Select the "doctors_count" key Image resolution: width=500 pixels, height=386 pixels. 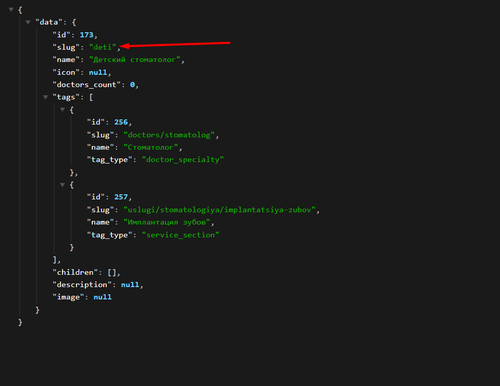click(x=87, y=85)
